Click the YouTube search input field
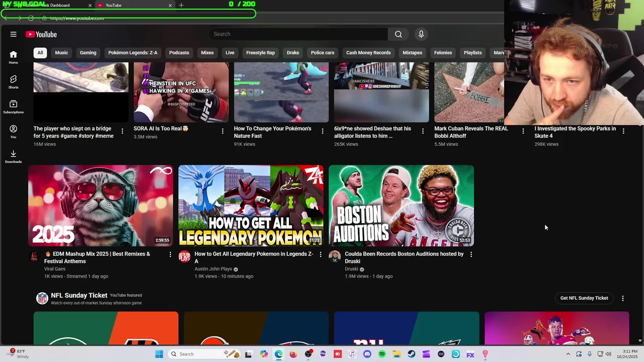Viewport: 644px width, 362px height. 298,34
